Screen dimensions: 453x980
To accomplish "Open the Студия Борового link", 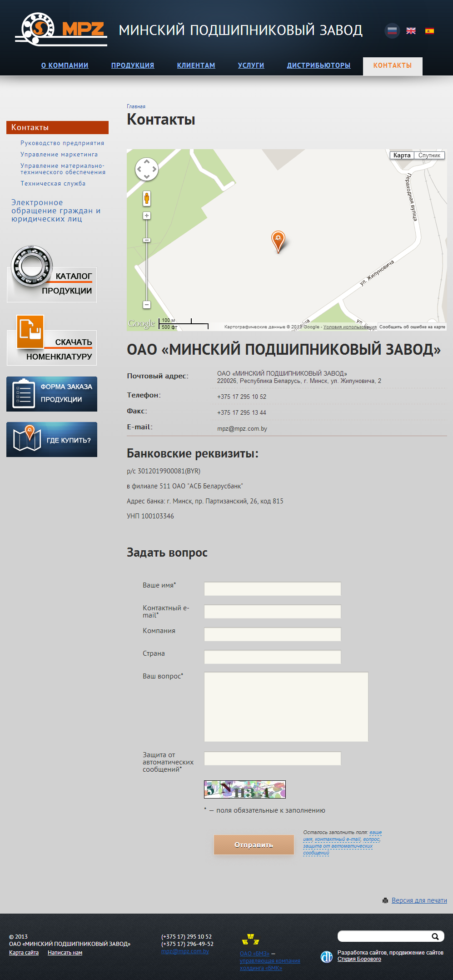I will (359, 959).
